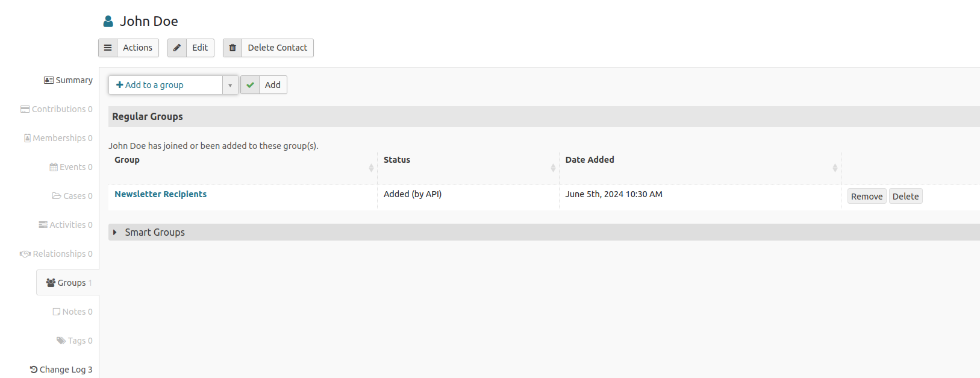Remove contact from Newsletter Recipients group

click(866, 197)
